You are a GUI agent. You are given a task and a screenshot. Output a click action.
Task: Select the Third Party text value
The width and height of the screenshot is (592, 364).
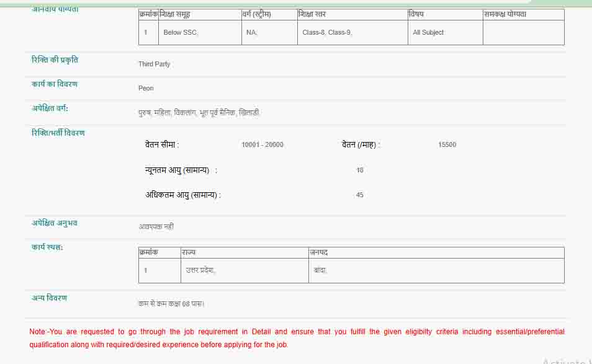[153, 64]
